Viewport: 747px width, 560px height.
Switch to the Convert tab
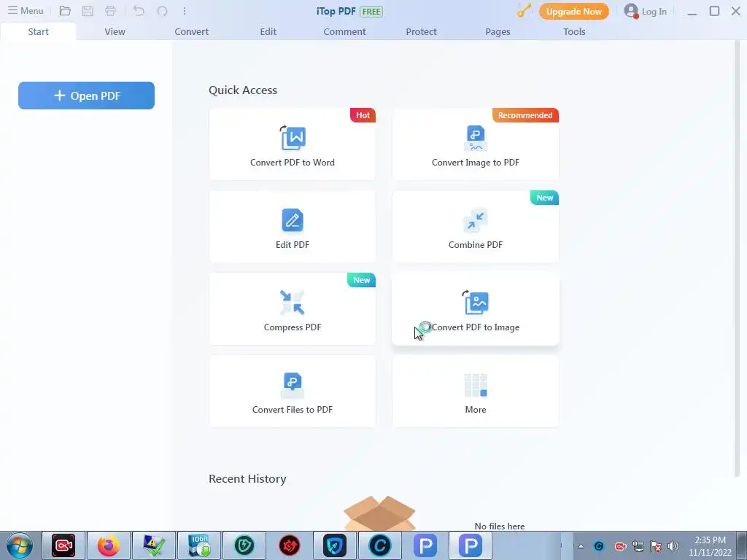(192, 31)
